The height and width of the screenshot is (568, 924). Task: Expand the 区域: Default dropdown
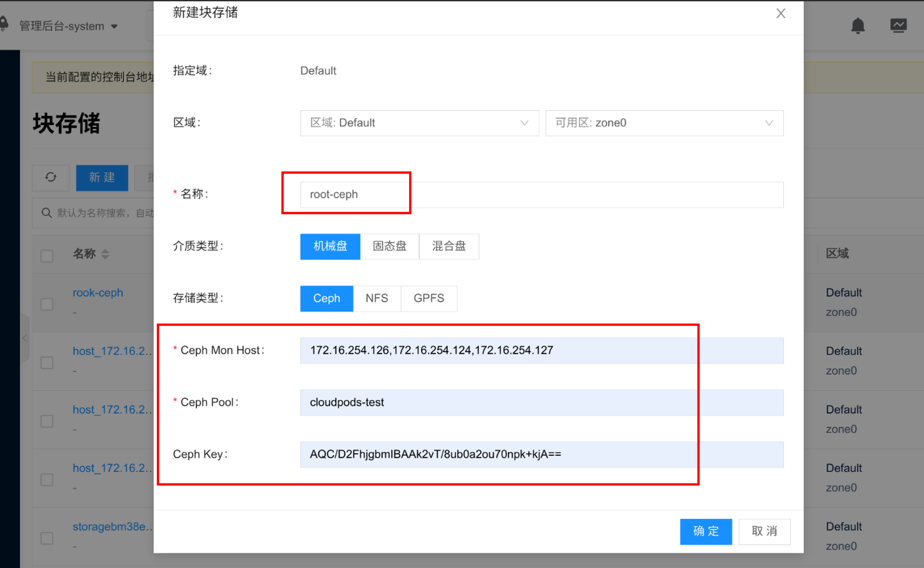(x=419, y=123)
